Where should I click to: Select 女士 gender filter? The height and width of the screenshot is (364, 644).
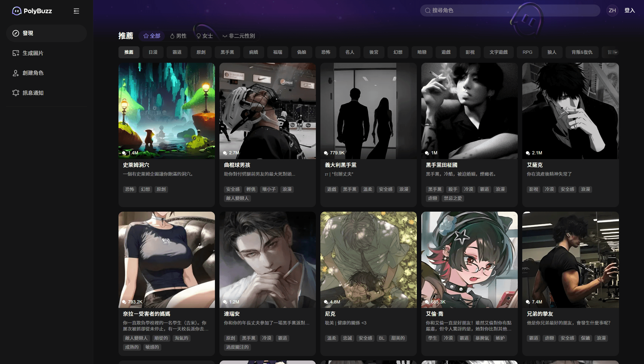205,36
